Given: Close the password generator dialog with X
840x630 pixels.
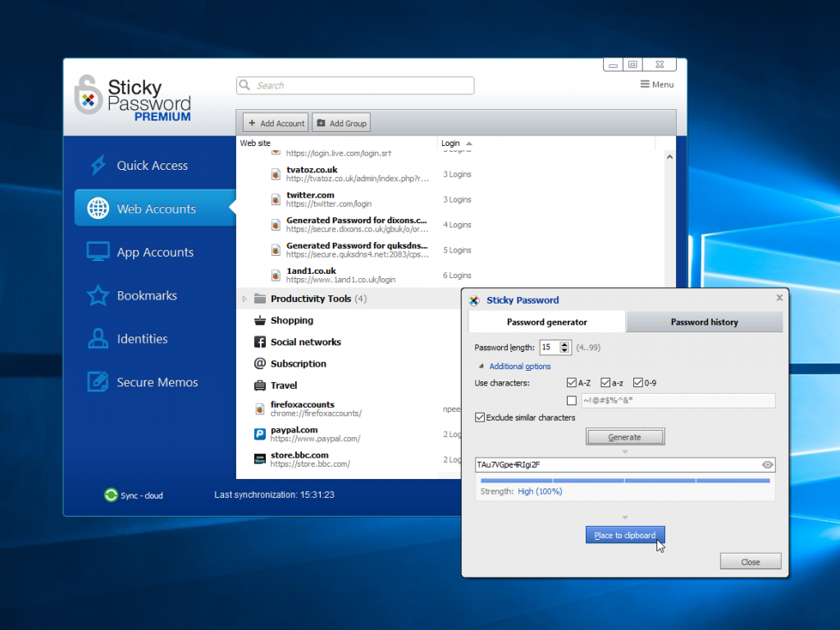Looking at the screenshot, I should (779, 298).
